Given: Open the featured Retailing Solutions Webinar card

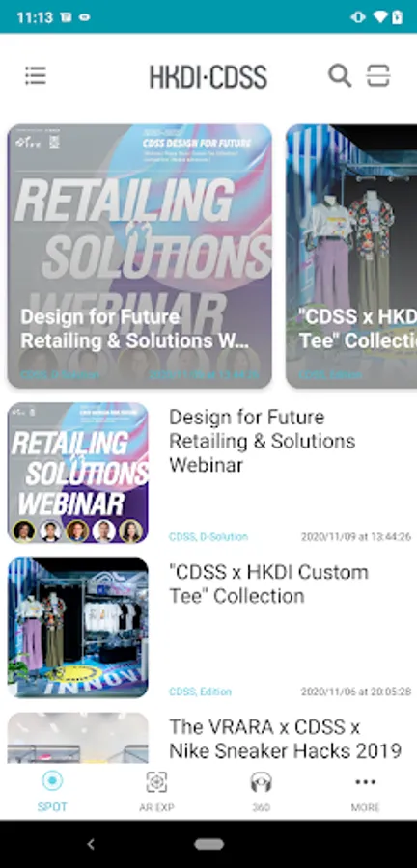Looking at the screenshot, I should [x=140, y=256].
